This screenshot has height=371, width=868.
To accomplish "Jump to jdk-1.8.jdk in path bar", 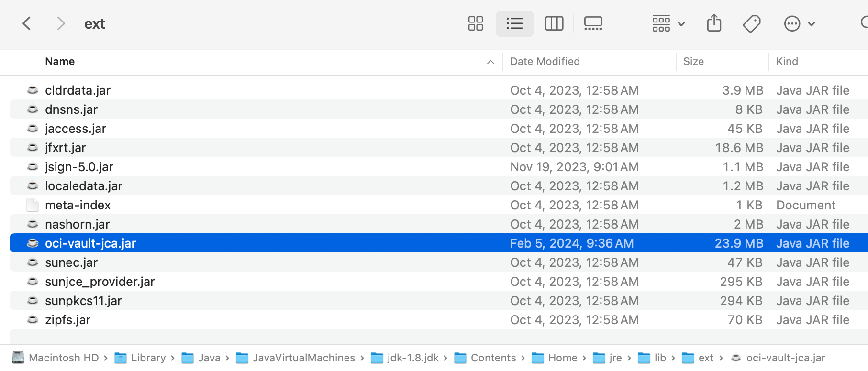I will pyautogui.click(x=412, y=358).
